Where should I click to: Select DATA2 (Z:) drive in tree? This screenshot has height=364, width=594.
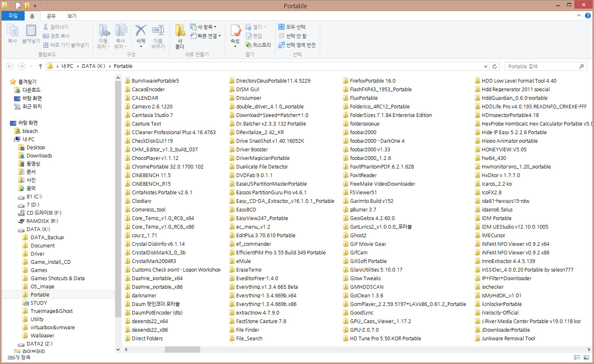(39, 344)
